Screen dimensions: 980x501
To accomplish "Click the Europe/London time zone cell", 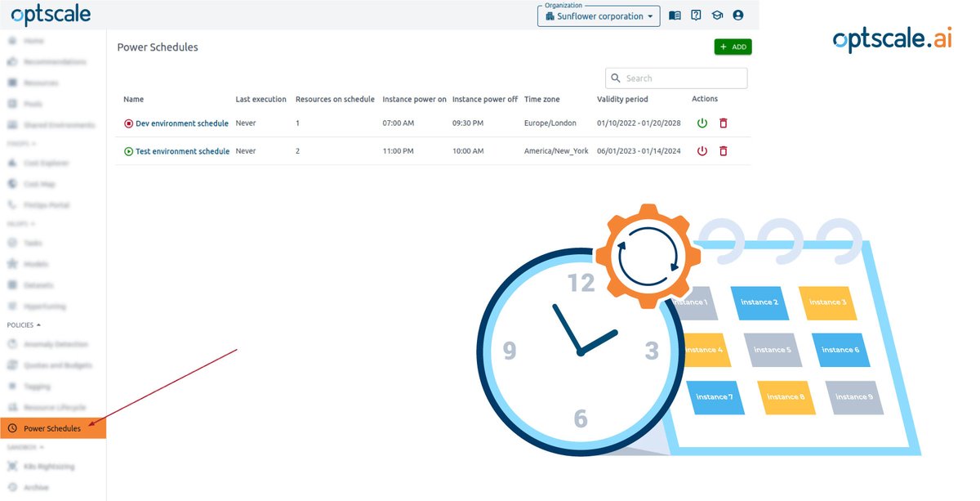I will click(x=550, y=123).
